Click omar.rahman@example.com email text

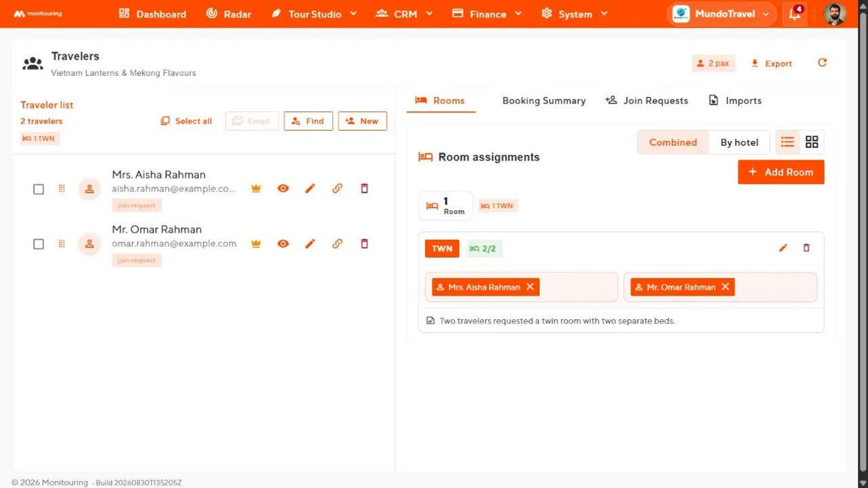[174, 244]
